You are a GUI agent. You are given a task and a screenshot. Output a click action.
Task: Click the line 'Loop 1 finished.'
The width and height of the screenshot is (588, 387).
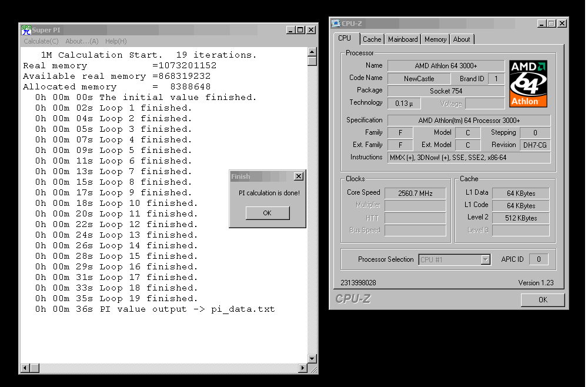pyautogui.click(x=145, y=108)
